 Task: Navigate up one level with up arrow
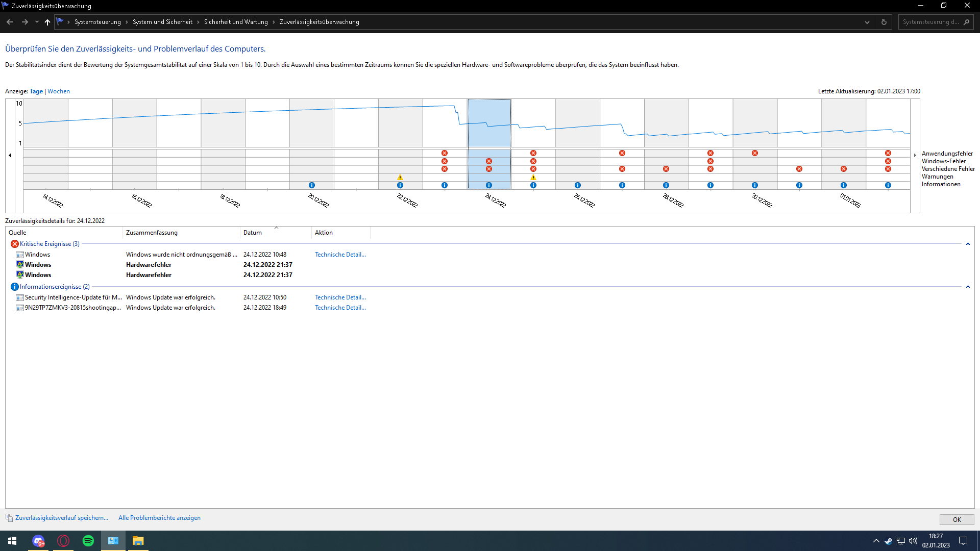pos(47,22)
